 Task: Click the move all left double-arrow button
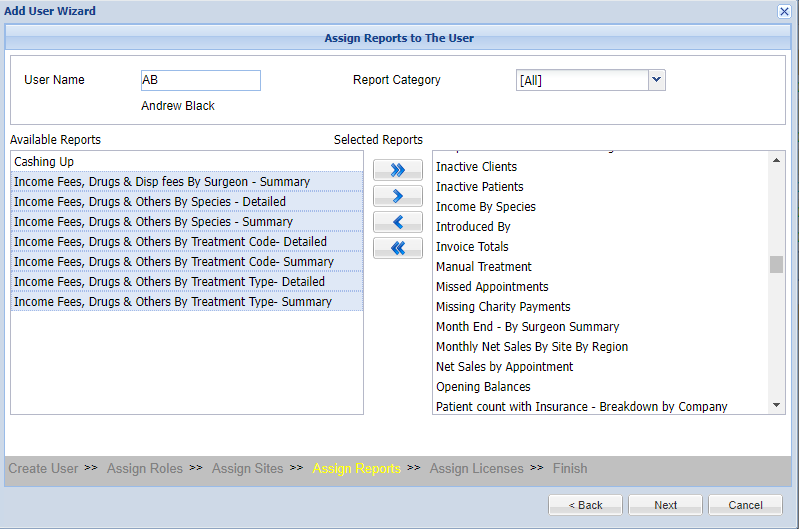398,248
